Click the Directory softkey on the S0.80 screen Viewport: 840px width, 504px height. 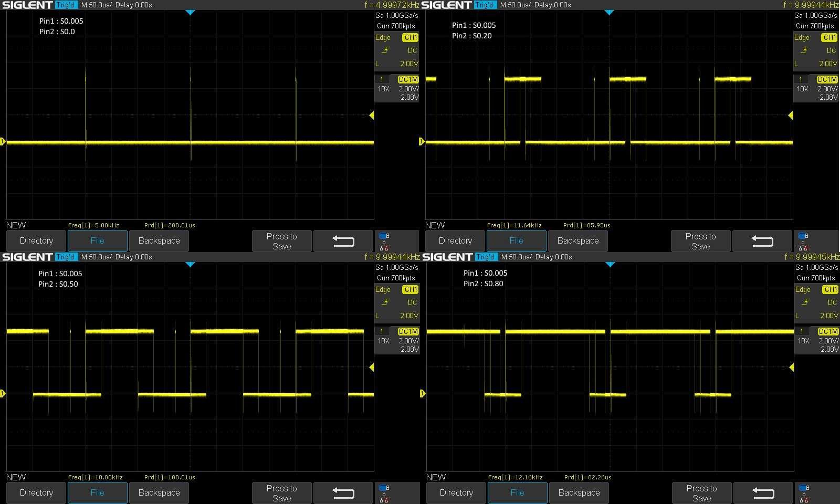pos(456,493)
